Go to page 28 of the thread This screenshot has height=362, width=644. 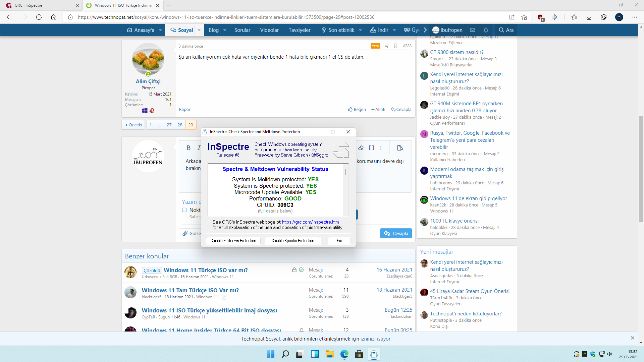click(180, 125)
